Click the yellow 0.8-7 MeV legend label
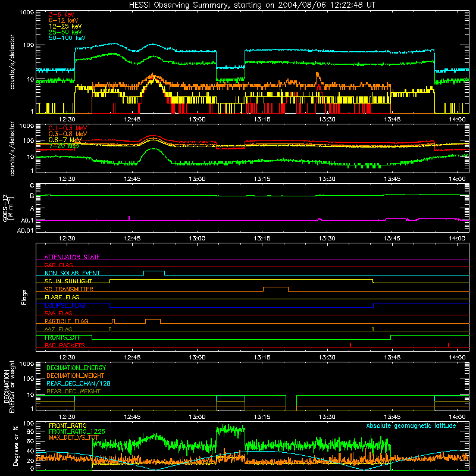 [x=65, y=140]
